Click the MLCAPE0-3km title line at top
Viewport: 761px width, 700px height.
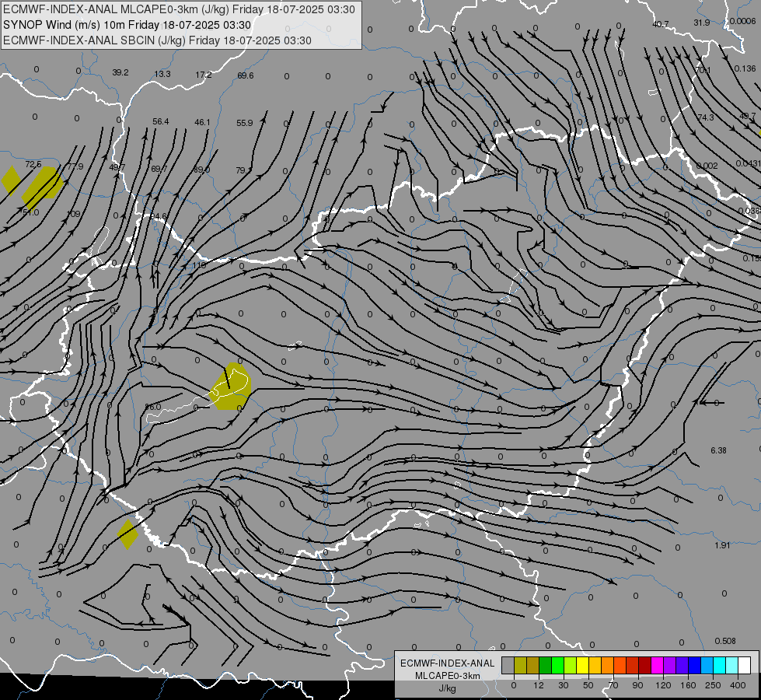(179, 9)
